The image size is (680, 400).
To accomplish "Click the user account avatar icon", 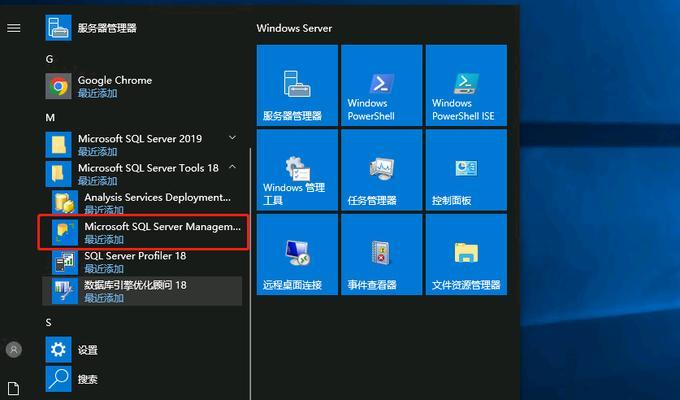I will point(14,350).
